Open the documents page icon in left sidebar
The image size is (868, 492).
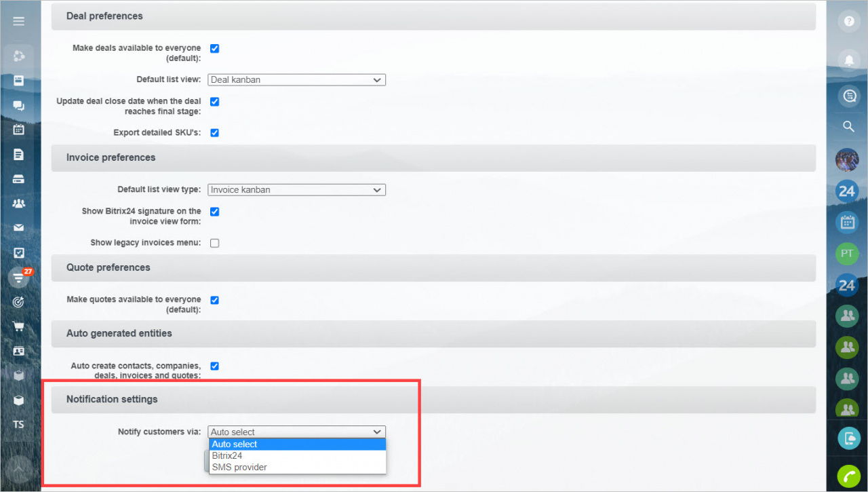click(x=19, y=154)
